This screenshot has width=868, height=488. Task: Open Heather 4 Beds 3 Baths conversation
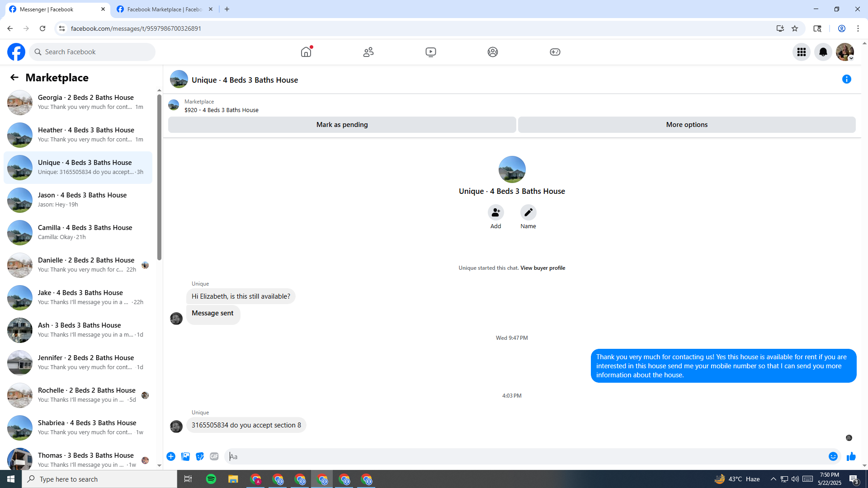coord(78,135)
